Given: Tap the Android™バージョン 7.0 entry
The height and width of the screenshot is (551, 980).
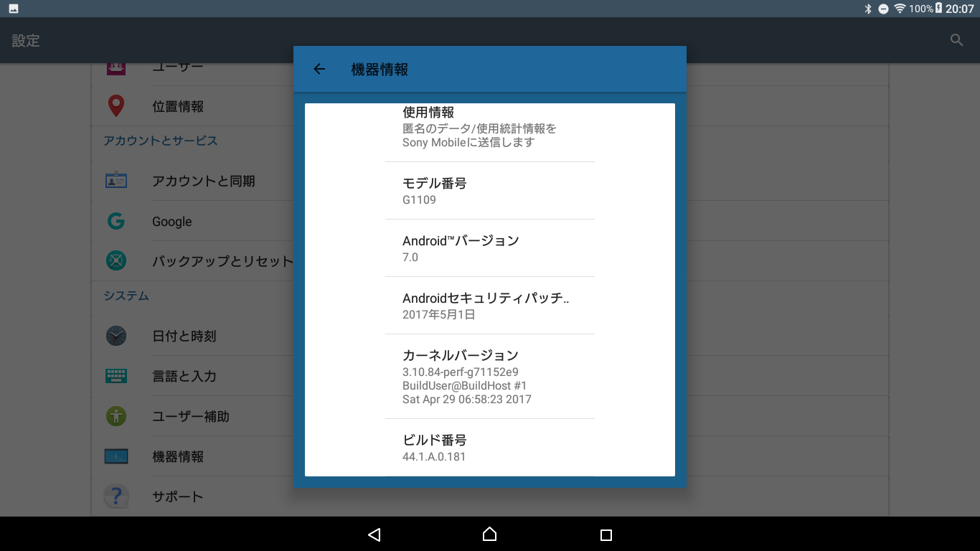Looking at the screenshot, I should 489,248.
